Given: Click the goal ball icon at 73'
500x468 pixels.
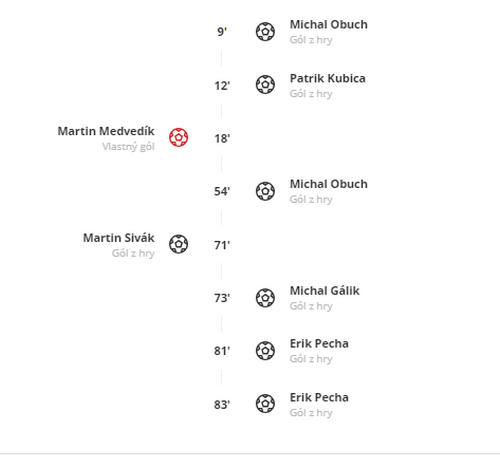Looking at the screenshot, I should 265,298.
